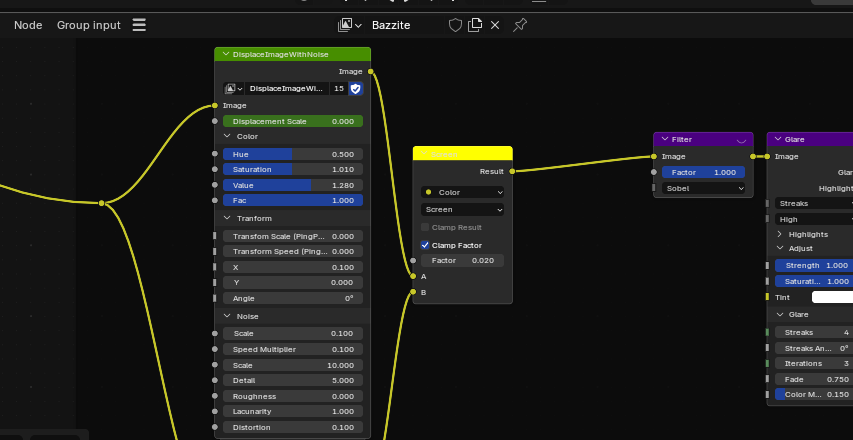Screen dimensions: 853x440
Task: Click the Scale 10.000 field
Action: pyautogui.click(x=293, y=365)
